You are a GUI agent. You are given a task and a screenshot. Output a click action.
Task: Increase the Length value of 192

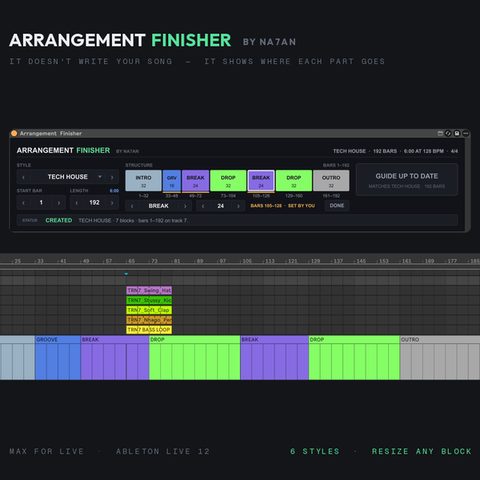coord(112,203)
